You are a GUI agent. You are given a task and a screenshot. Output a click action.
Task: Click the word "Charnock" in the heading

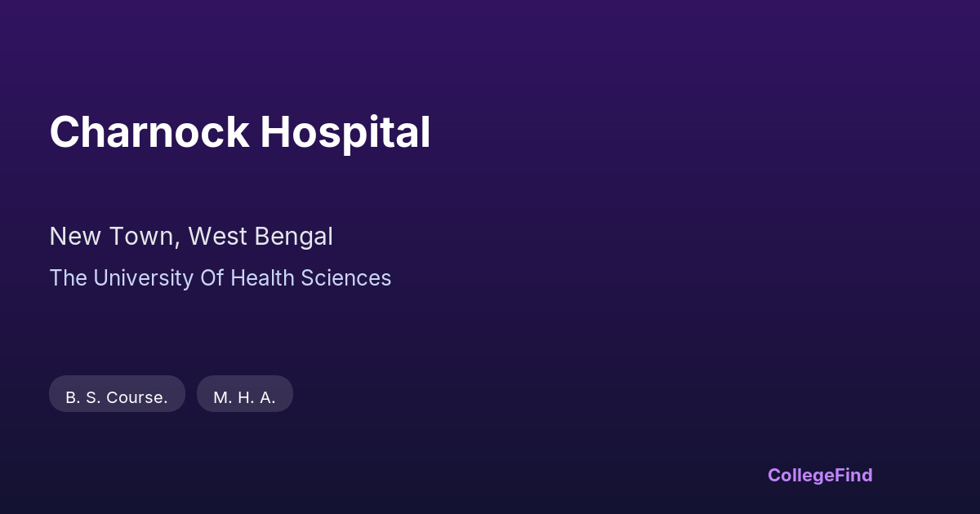point(149,132)
